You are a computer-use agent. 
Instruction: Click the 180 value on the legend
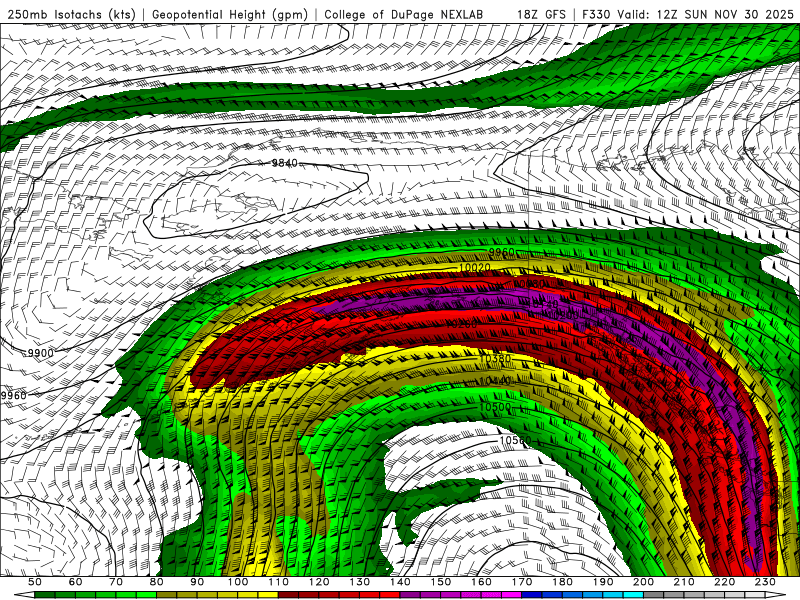coord(562,582)
